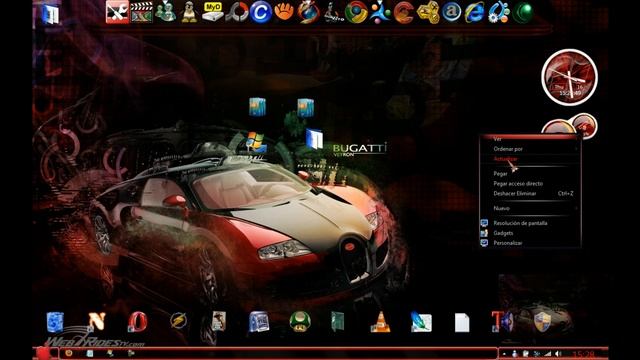The image size is (640, 360).
Task: Choose 'Ordenar por' from context menu
Action: [508, 149]
